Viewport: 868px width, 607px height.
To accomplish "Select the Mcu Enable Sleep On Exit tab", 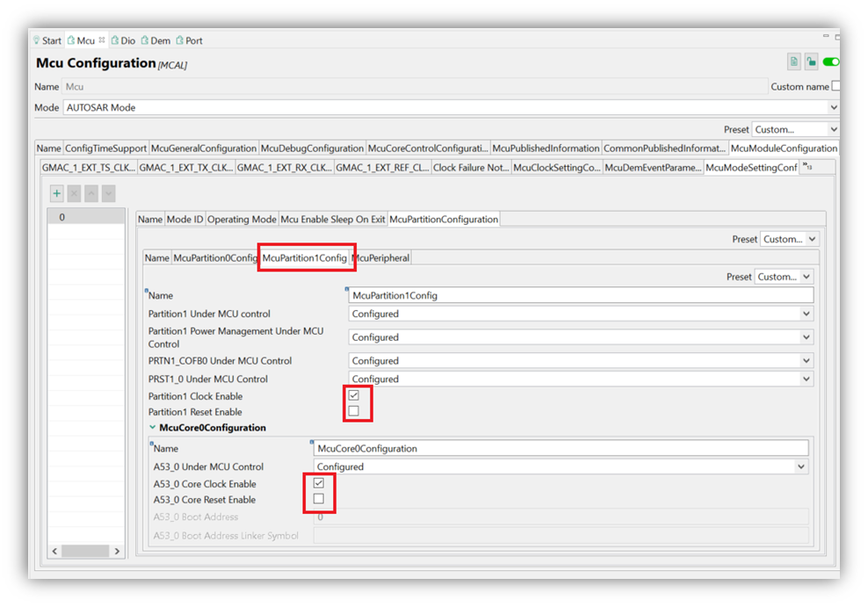I will (x=333, y=219).
